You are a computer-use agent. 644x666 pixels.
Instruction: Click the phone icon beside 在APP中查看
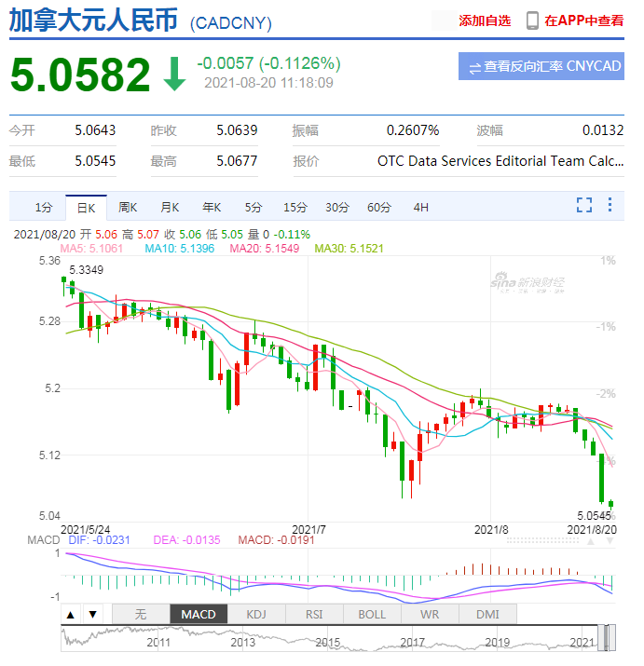coord(532,20)
